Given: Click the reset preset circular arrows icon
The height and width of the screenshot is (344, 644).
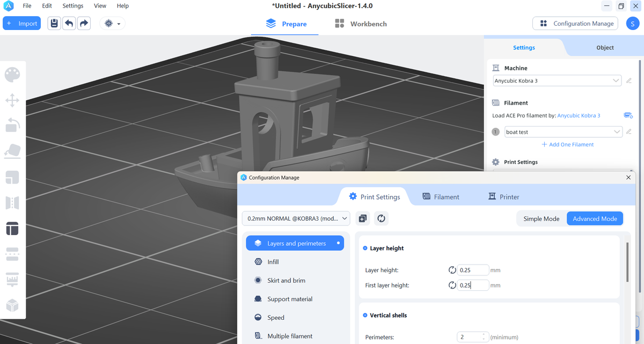Looking at the screenshot, I should [x=381, y=218].
